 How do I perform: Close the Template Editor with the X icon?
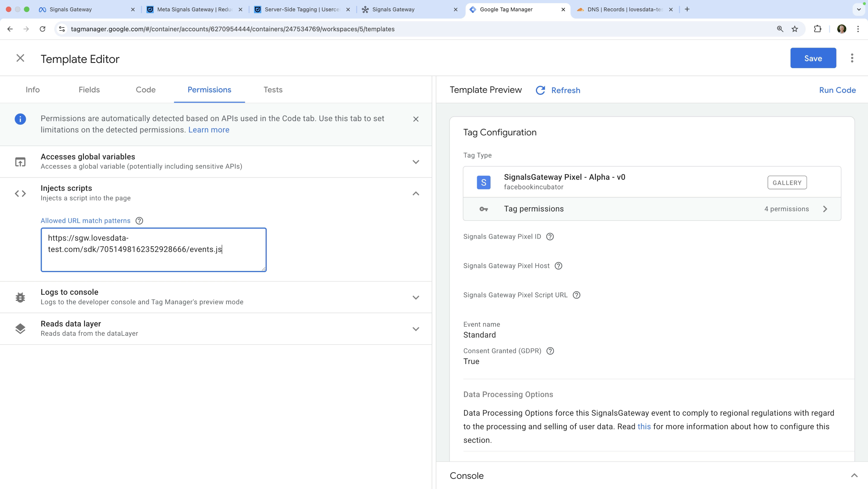[20, 58]
